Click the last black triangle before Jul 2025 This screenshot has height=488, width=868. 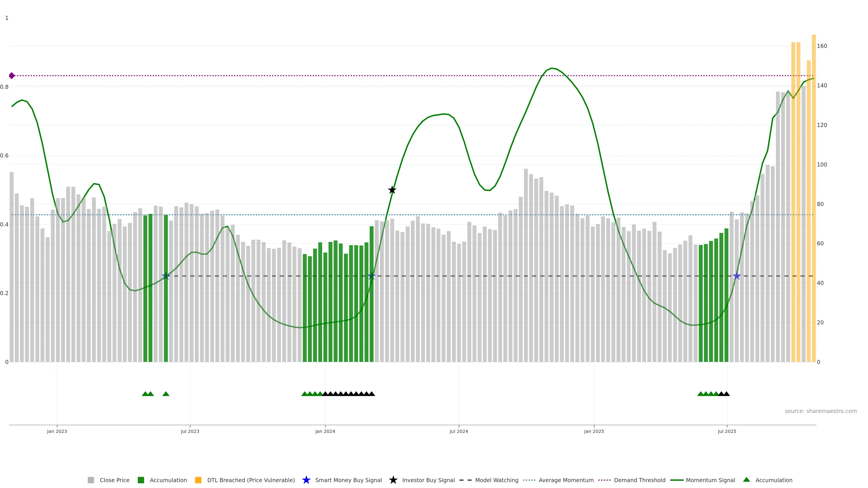726,394
